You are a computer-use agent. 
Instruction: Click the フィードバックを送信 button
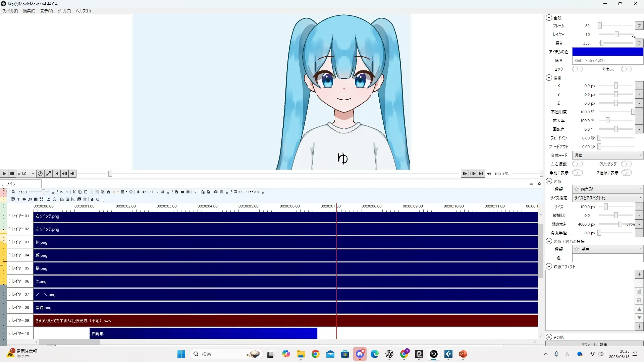coord(247,192)
